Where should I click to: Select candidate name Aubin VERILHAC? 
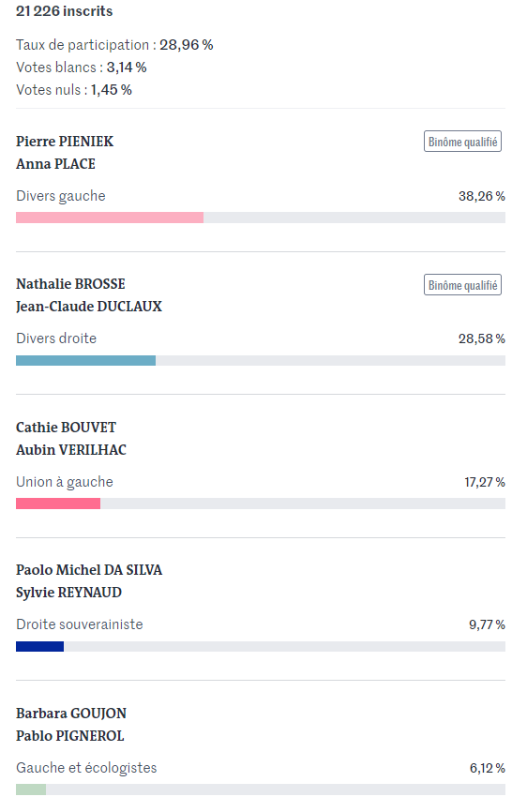coord(71,450)
